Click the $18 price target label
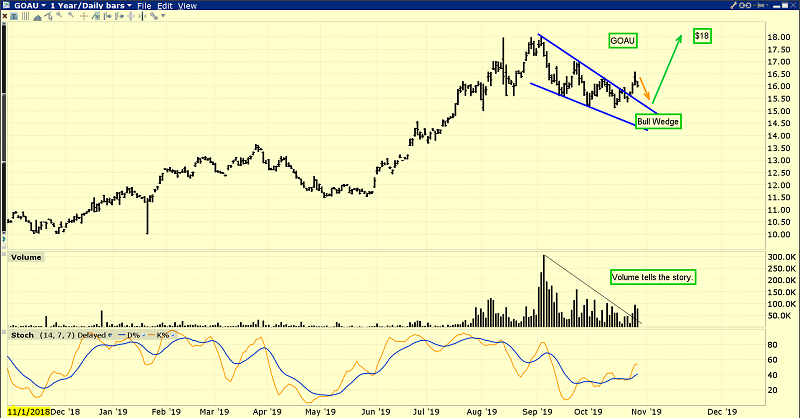This screenshot has width=800, height=418. pos(703,36)
